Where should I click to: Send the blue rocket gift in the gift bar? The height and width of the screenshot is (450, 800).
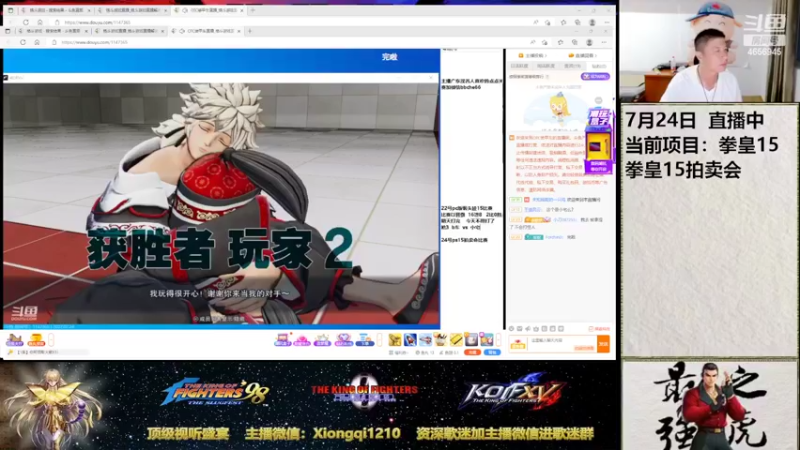410,339
